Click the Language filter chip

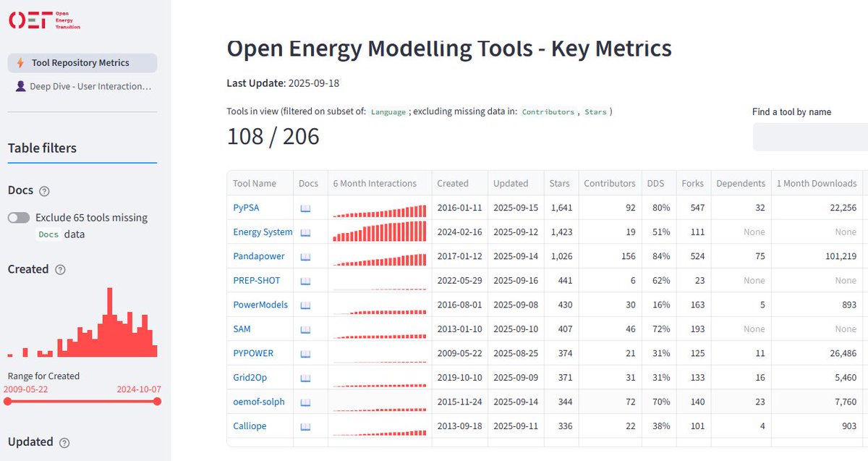[389, 111]
